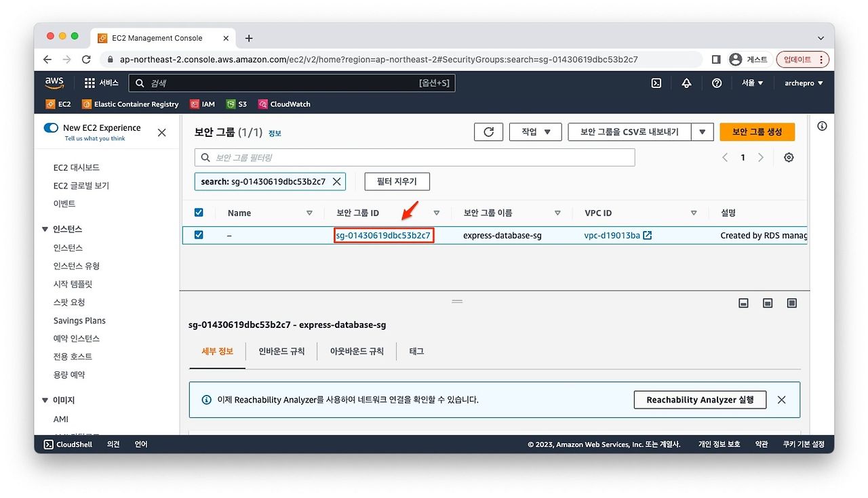Maximize the details split panel
This screenshot has width=868, height=498.
point(791,303)
